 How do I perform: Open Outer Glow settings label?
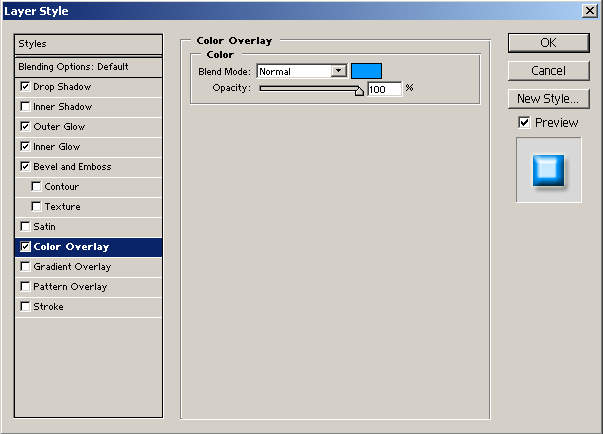click(x=59, y=127)
